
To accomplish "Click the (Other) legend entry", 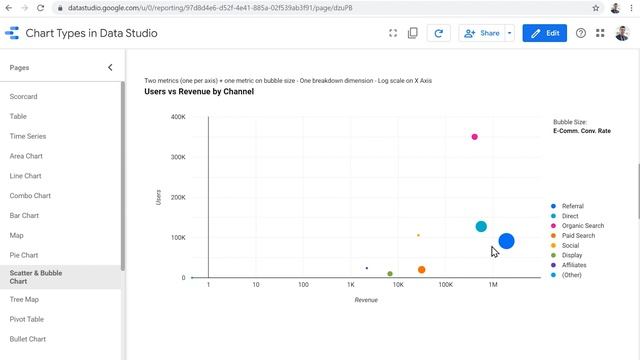I will coord(567,275).
